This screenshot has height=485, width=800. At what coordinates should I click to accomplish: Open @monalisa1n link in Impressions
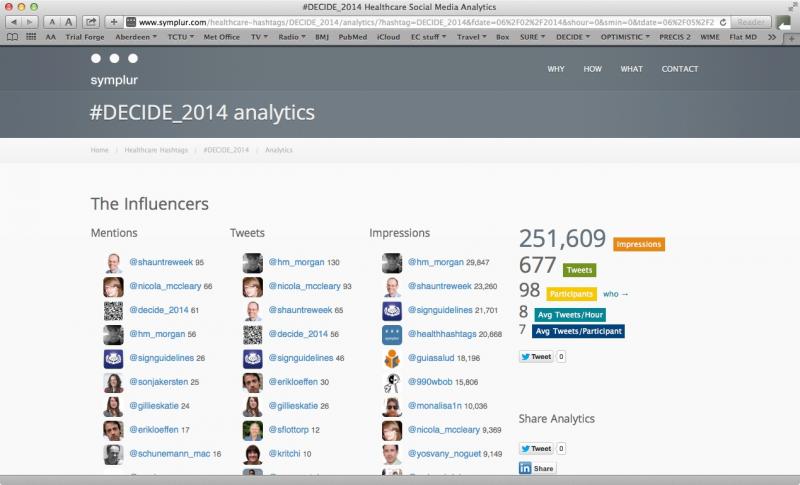pos(435,406)
